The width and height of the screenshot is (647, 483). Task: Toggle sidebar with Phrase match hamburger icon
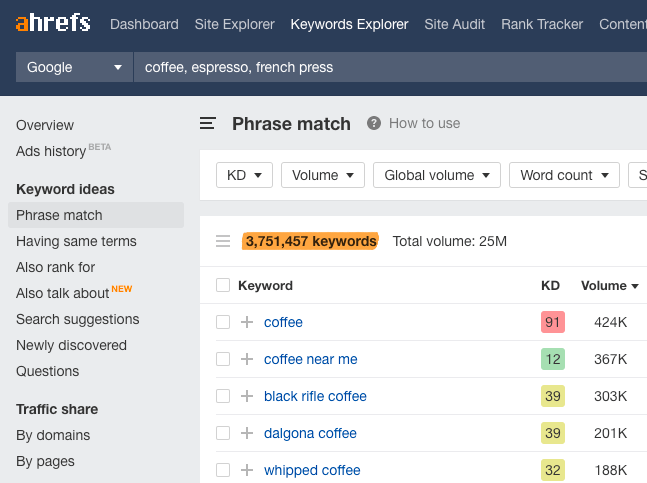click(208, 124)
